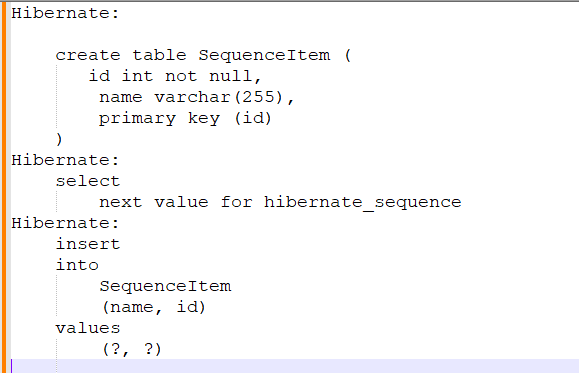Click the first 'Hibernate:' line
The height and width of the screenshot is (373, 579).
[x=65, y=13]
